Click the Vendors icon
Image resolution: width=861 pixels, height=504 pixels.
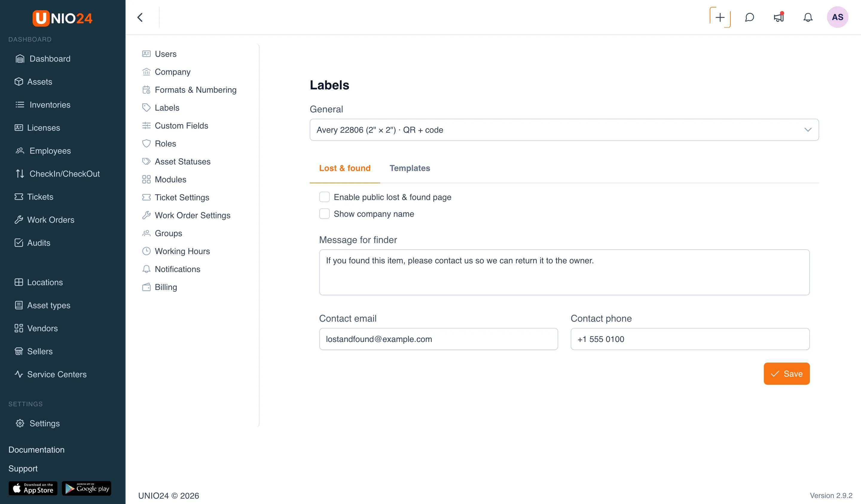pyautogui.click(x=19, y=328)
